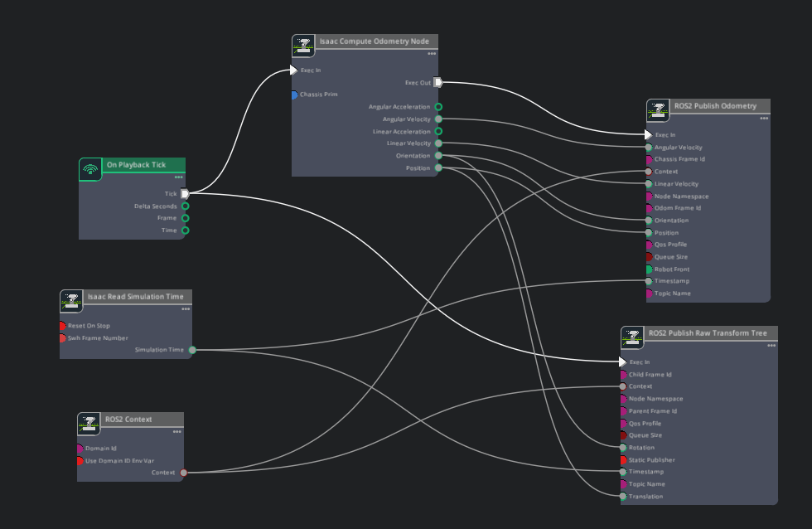This screenshot has height=529, width=812.
Task: Click the On Playback Tick wifi icon
Action: coord(90,169)
